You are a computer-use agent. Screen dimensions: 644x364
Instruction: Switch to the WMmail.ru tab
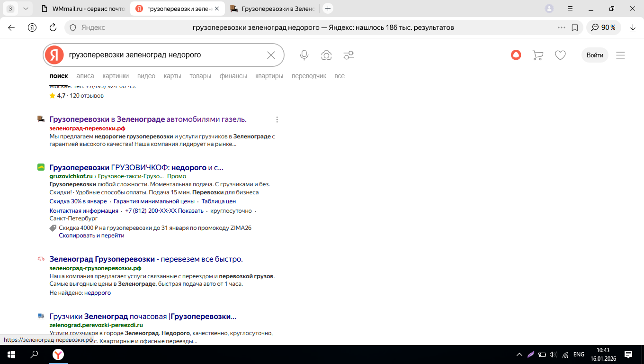tap(82, 9)
